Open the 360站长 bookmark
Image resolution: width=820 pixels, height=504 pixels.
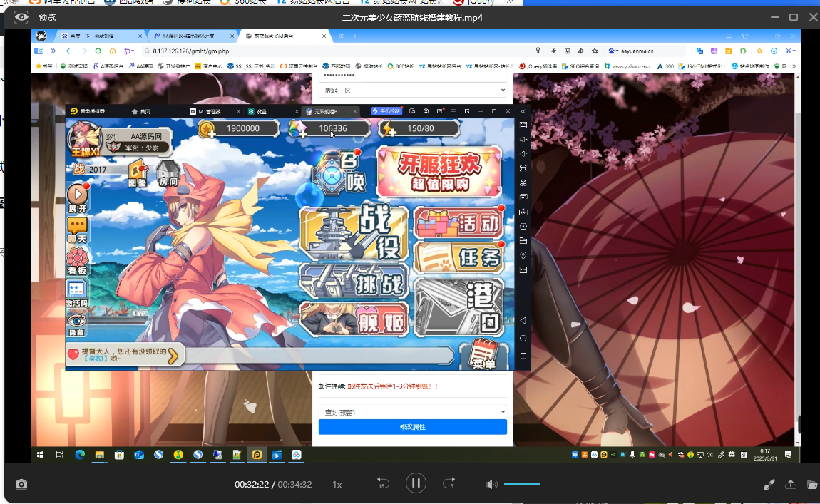[400, 66]
